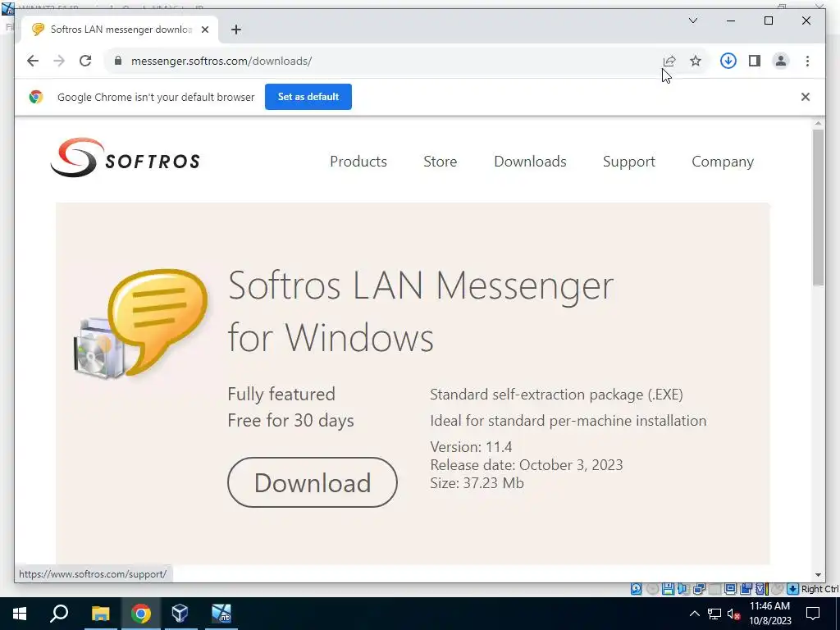Click 'Softros LAN Messenger for Windows' heading

pyautogui.click(x=421, y=312)
